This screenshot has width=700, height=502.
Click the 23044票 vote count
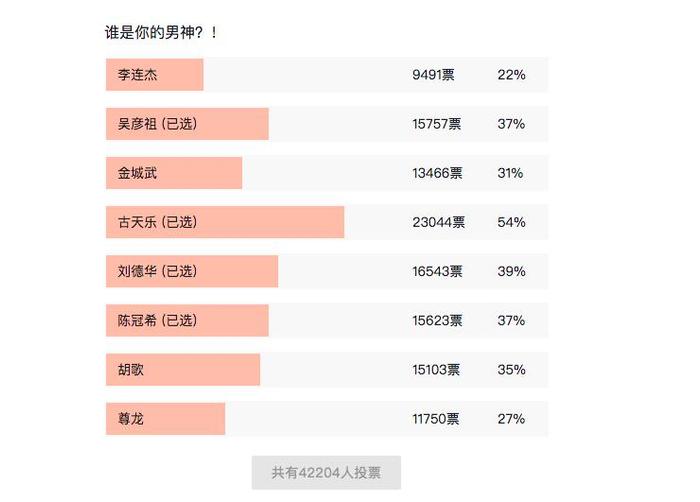438,222
